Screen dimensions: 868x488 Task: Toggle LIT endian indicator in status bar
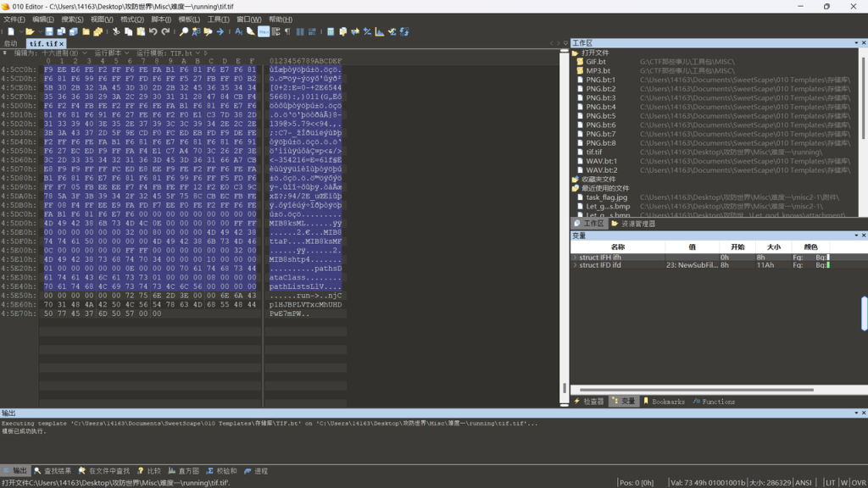click(831, 483)
